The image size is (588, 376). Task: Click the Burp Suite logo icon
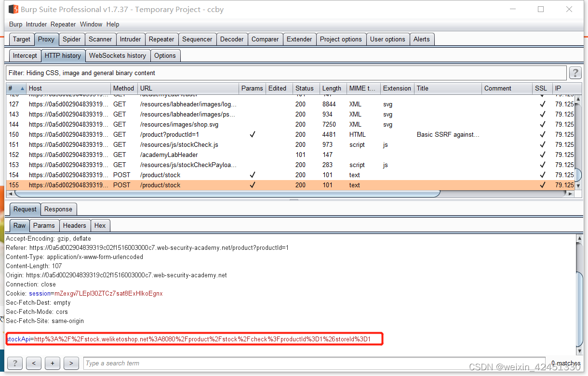pyautogui.click(x=13, y=9)
